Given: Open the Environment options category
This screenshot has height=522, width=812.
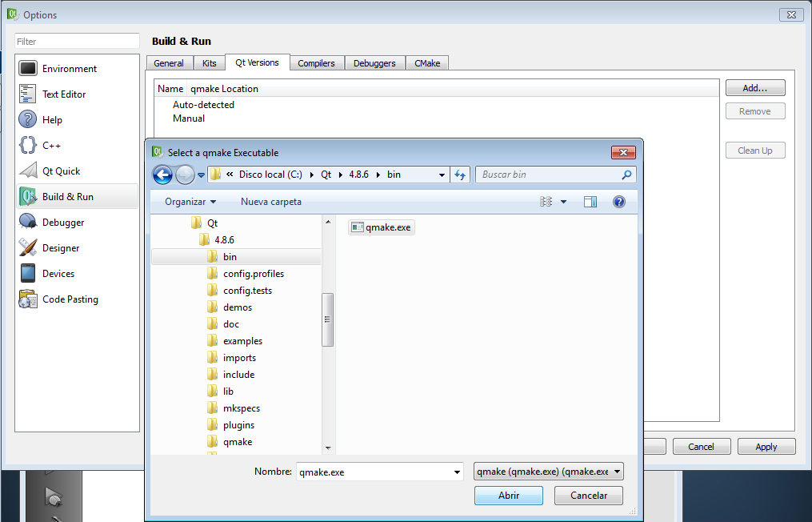Looking at the screenshot, I should [x=77, y=68].
